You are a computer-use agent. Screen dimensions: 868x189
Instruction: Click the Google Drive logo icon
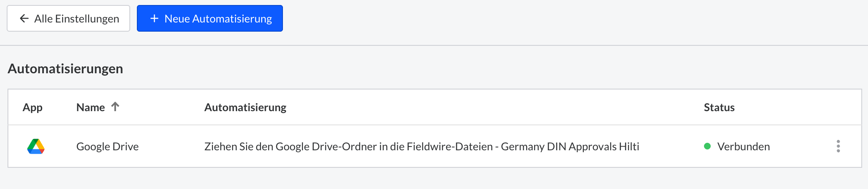tap(36, 147)
